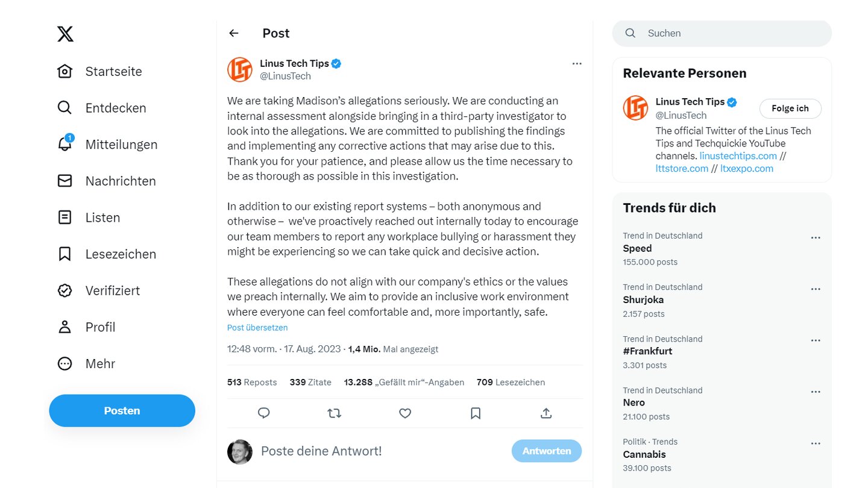Go back using the arrow icon

(x=234, y=33)
